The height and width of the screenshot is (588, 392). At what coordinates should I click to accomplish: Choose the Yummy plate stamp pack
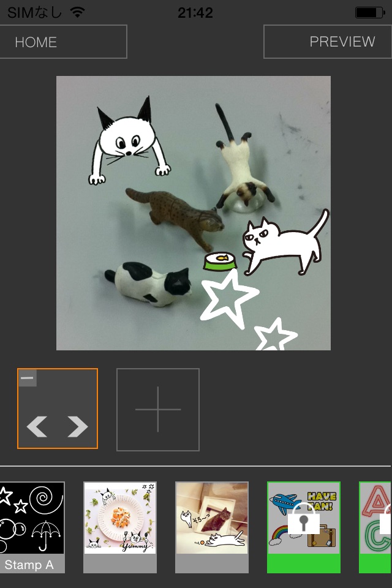120,527
